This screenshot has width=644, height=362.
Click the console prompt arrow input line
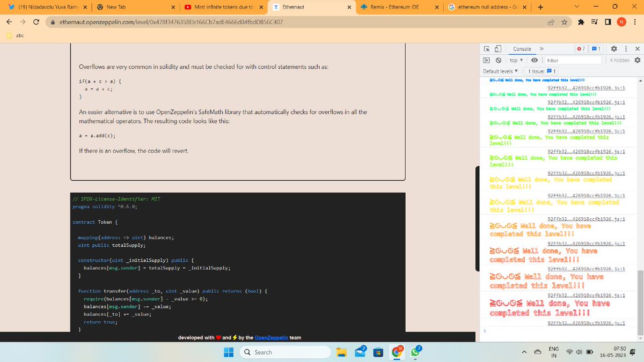558,331
